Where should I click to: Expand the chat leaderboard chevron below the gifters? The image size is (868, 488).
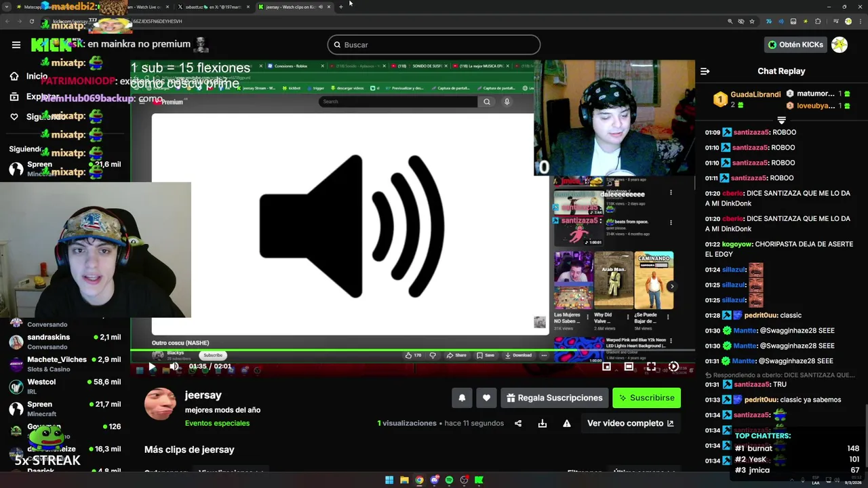pos(781,121)
